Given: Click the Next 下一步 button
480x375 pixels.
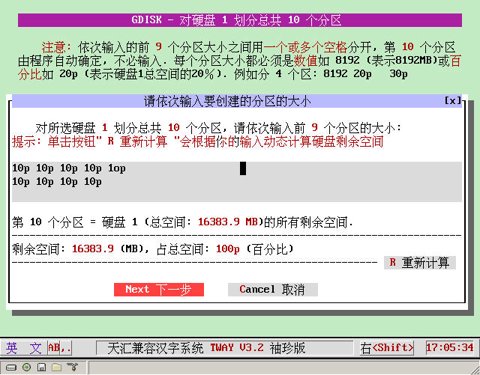Looking at the screenshot, I should [x=159, y=289].
